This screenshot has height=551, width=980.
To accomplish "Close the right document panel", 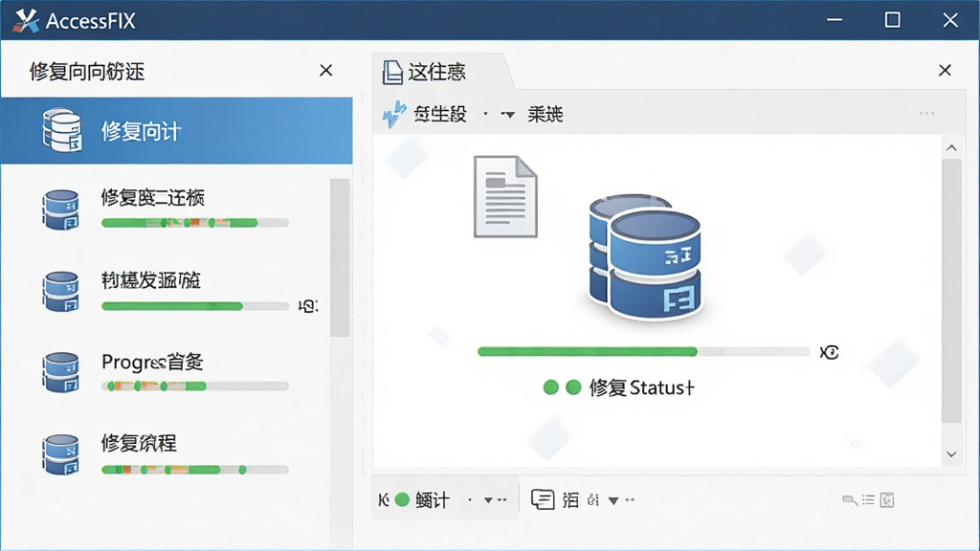I will click(x=945, y=70).
